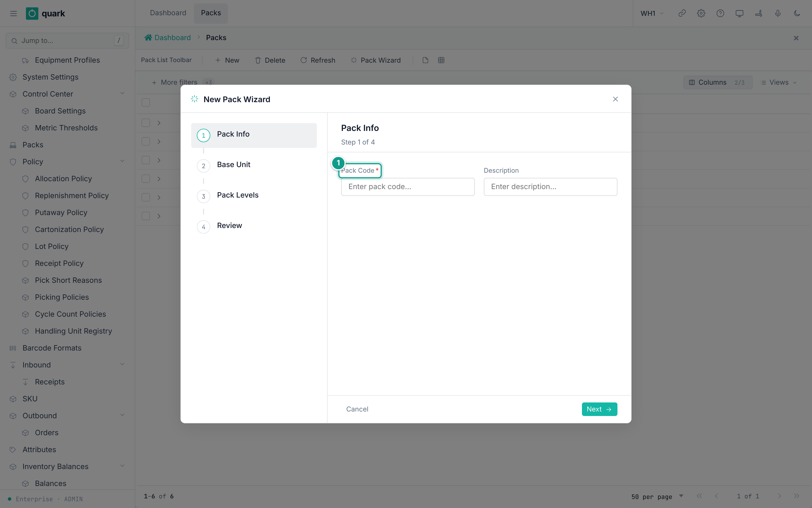
Task: Check the fourth row checkbox
Action: [145, 179]
